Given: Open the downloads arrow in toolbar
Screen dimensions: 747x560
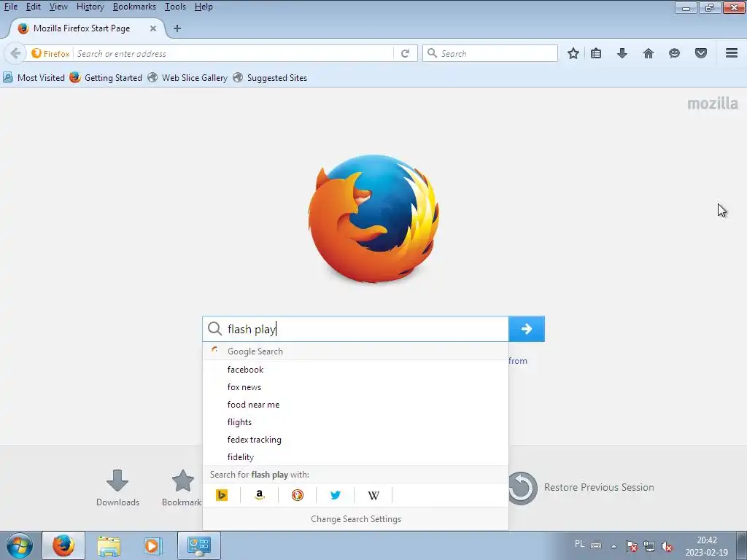Looking at the screenshot, I should (x=622, y=53).
